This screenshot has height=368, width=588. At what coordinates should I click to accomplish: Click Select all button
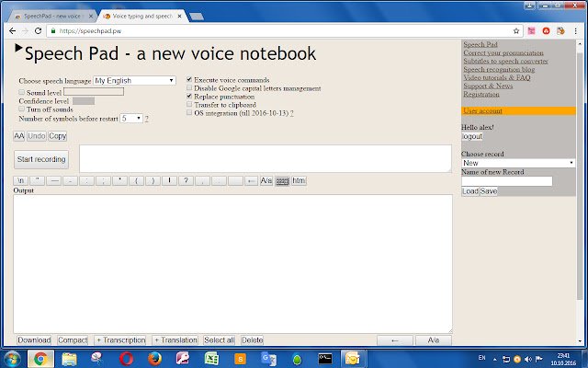220,340
